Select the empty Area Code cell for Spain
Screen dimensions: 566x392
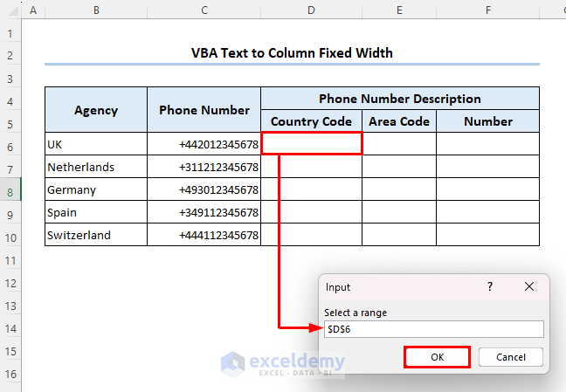point(399,212)
